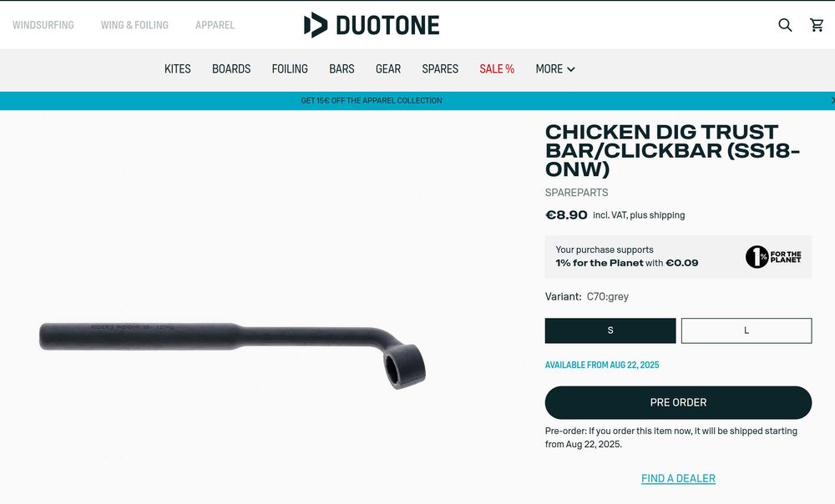Click the Duotone logo
The width and height of the screenshot is (835, 504).
pos(372,25)
